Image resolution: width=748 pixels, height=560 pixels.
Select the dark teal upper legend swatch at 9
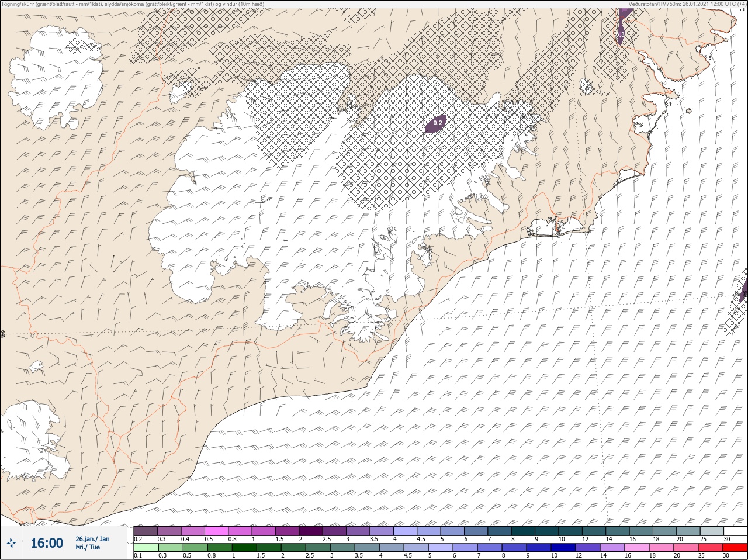(547, 531)
